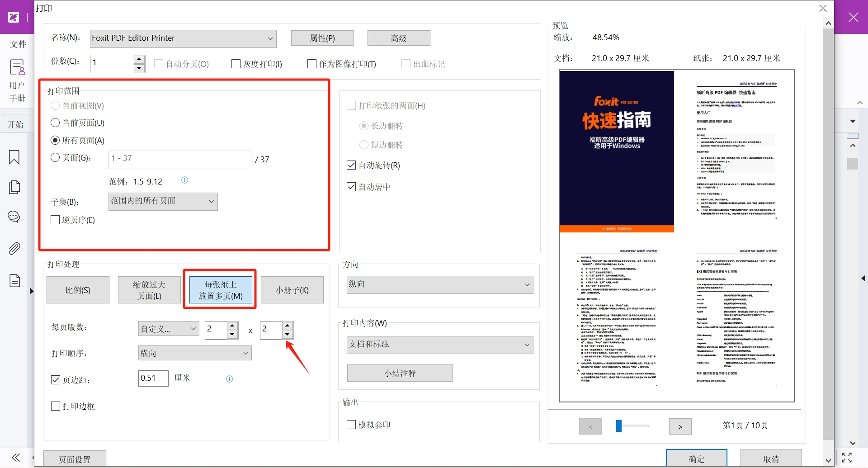The height and width of the screenshot is (468, 868).
Task: Go to next preview page
Action: (680, 426)
